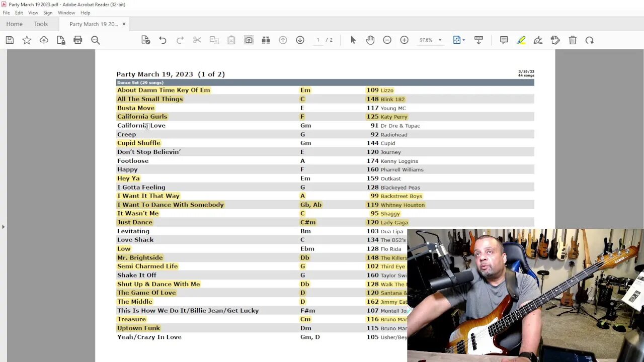Click tempo '174' for Footloose
The image size is (644, 362).
(372, 161)
